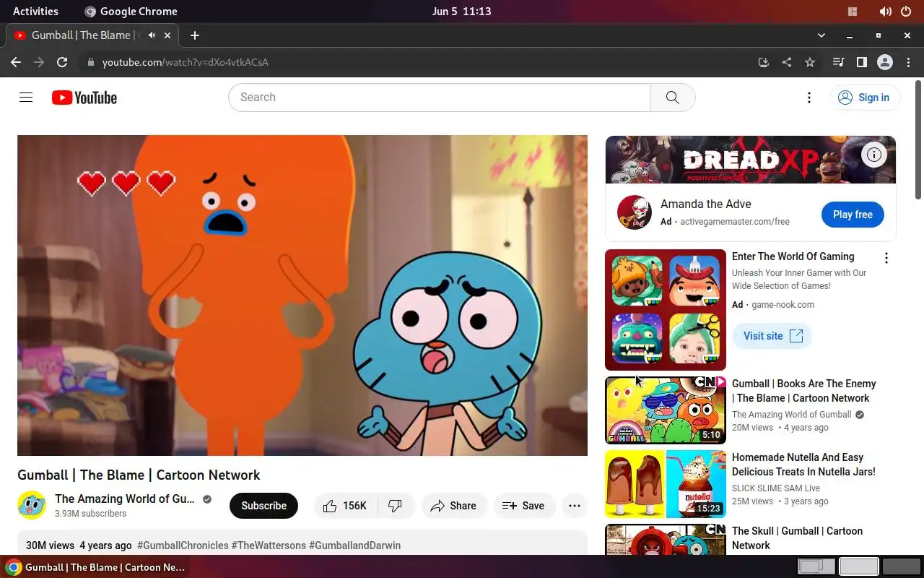The height and width of the screenshot is (578, 924).
Task: Open Books Are The Enemy video thumbnail
Action: point(666,410)
